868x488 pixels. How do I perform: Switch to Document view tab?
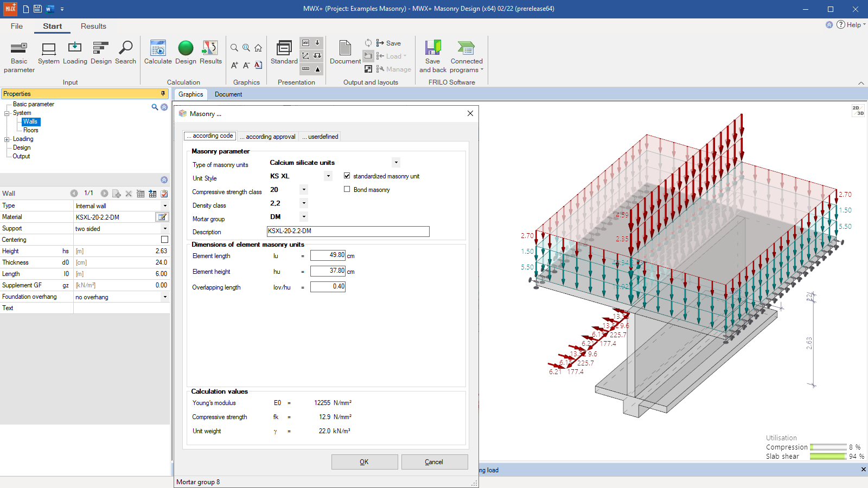pos(228,94)
